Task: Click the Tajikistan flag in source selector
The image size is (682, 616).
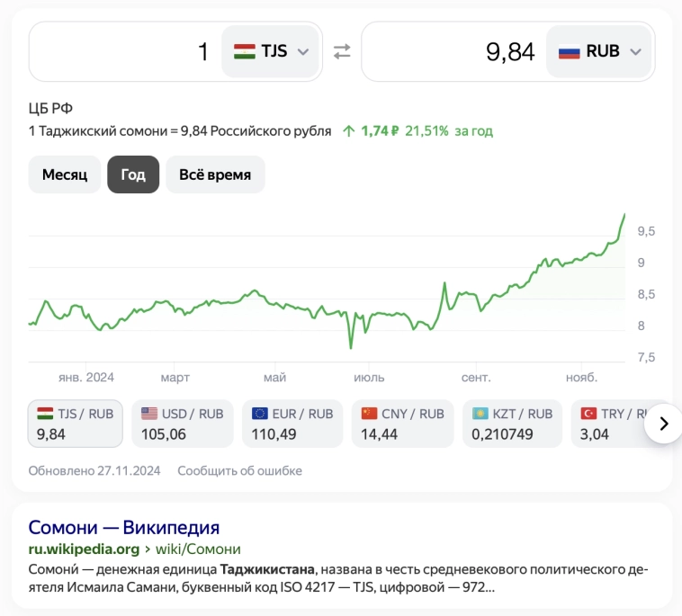Action: pos(244,51)
